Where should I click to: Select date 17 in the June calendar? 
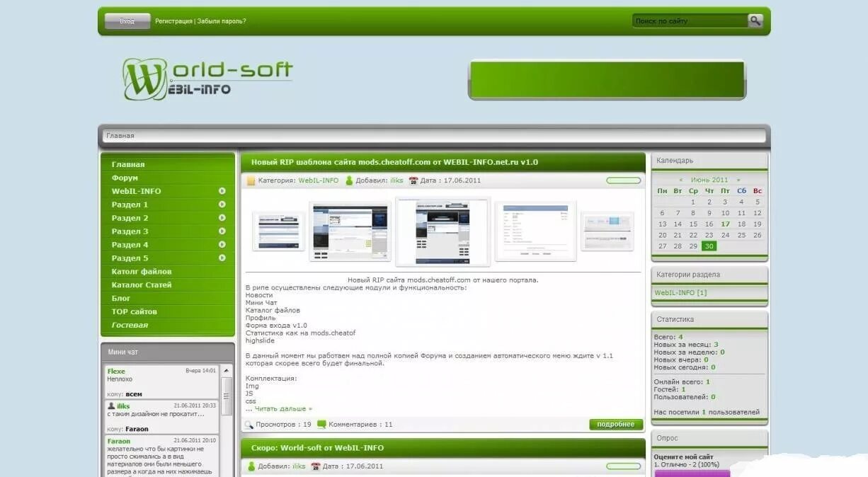click(724, 223)
